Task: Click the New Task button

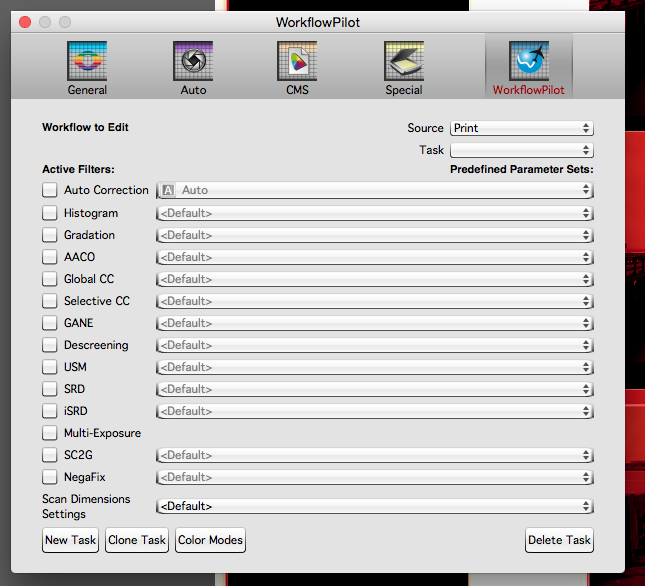Action: [x=70, y=540]
